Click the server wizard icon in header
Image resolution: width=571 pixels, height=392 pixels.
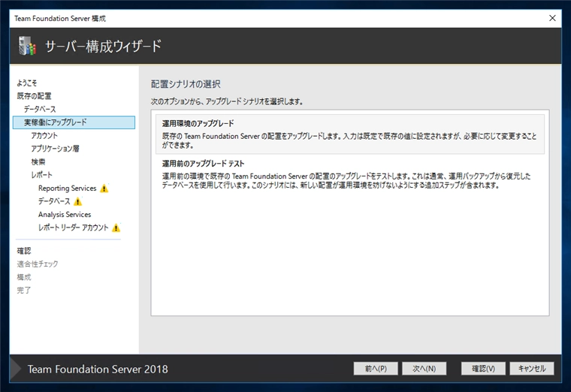(x=27, y=46)
